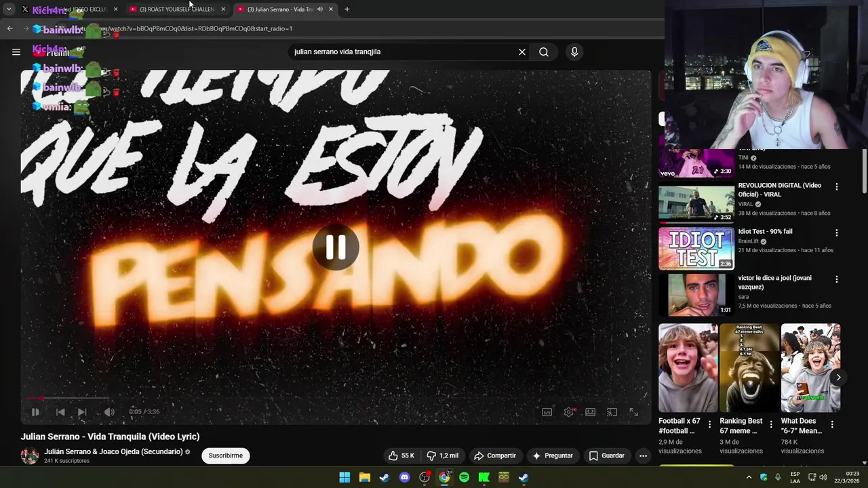
Task: Open the Football x 67 short
Action: [x=688, y=368]
